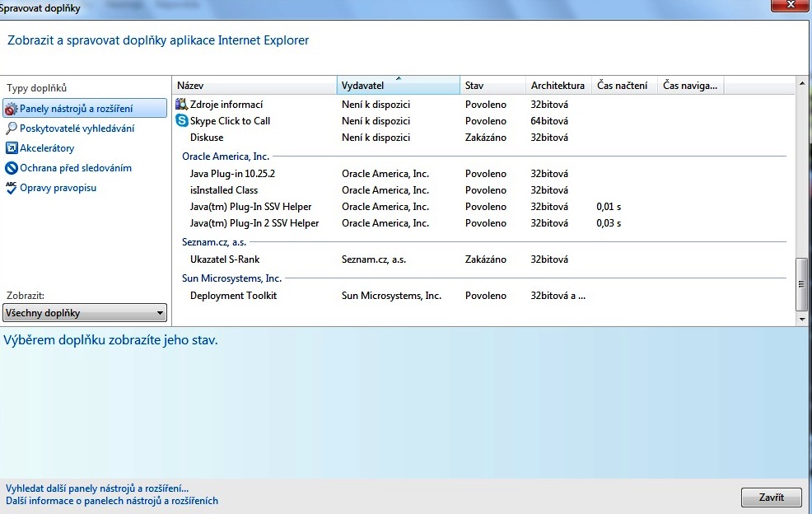
Task: Click the Poskytovatelé vyhledávání magnifier icon
Action: pos(11,128)
